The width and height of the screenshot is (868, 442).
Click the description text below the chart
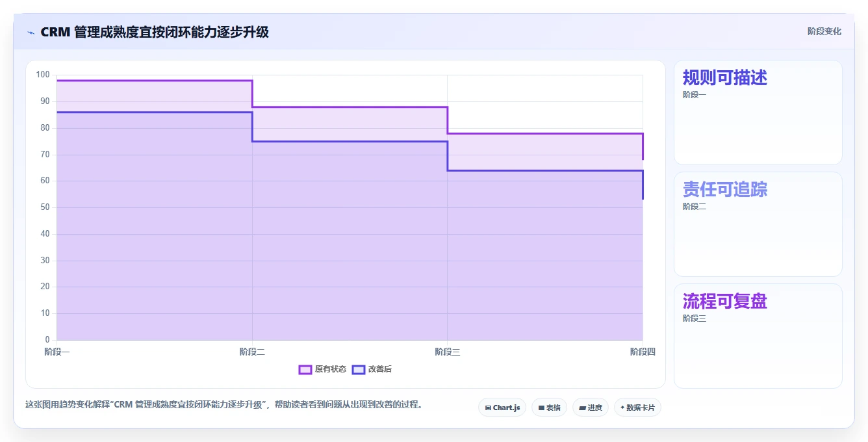(x=225, y=404)
